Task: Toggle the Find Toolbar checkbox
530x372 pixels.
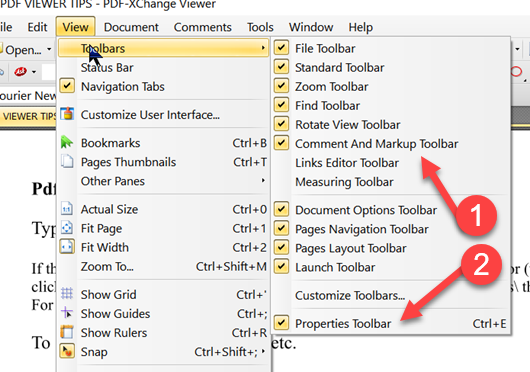Action: (x=281, y=105)
